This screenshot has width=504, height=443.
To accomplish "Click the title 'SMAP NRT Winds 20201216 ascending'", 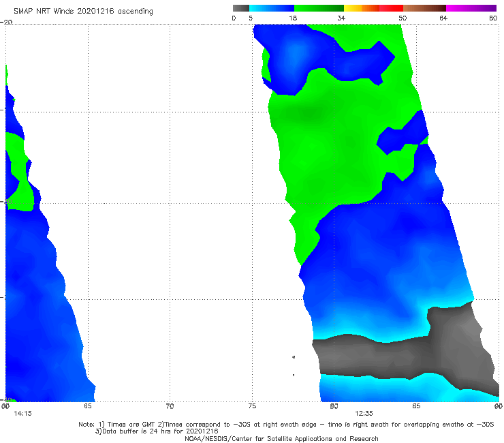I will tap(83, 12).
